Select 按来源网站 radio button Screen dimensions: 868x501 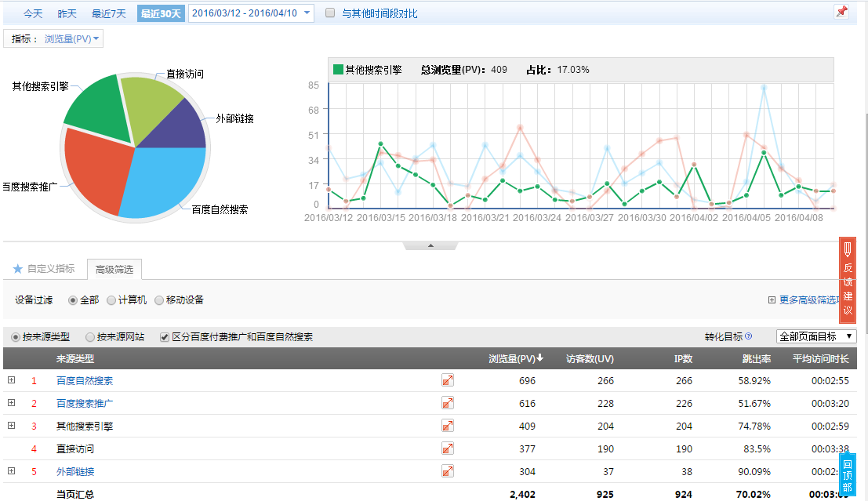pyautogui.click(x=90, y=337)
